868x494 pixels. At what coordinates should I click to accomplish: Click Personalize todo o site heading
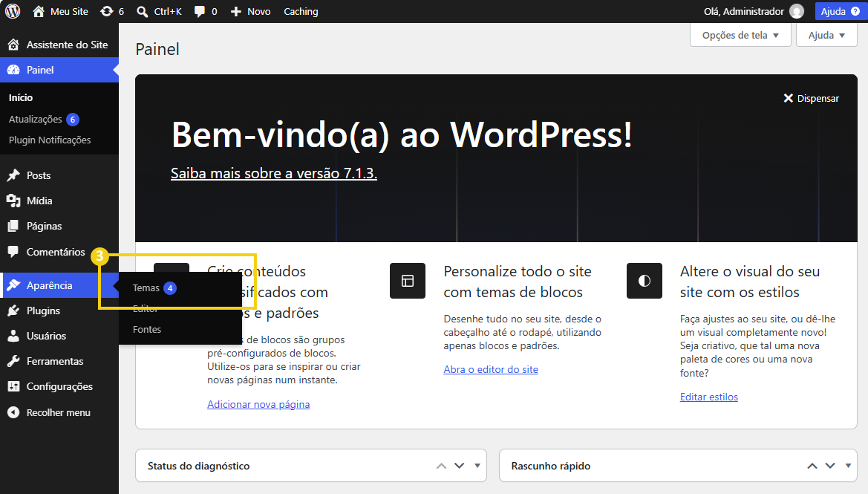point(517,282)
